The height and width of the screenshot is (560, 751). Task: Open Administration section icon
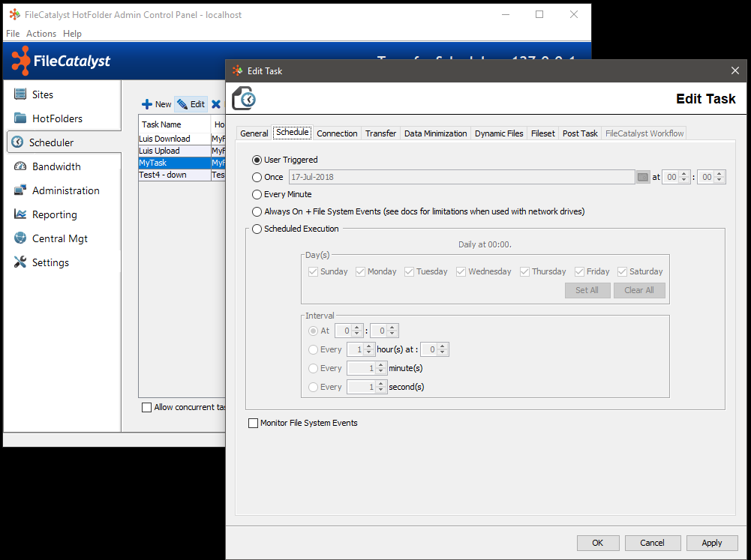point(20,190)
